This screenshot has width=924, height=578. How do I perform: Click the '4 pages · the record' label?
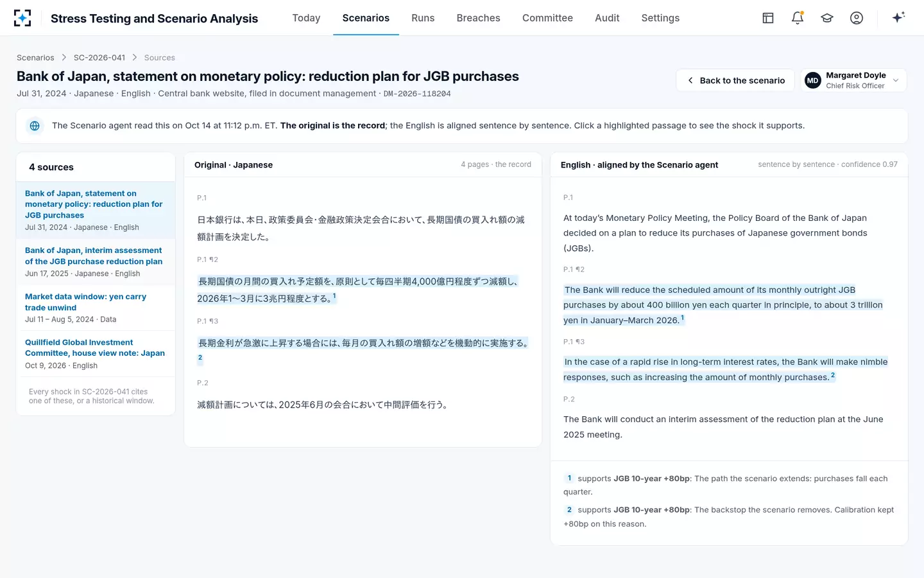coord(496,164)
